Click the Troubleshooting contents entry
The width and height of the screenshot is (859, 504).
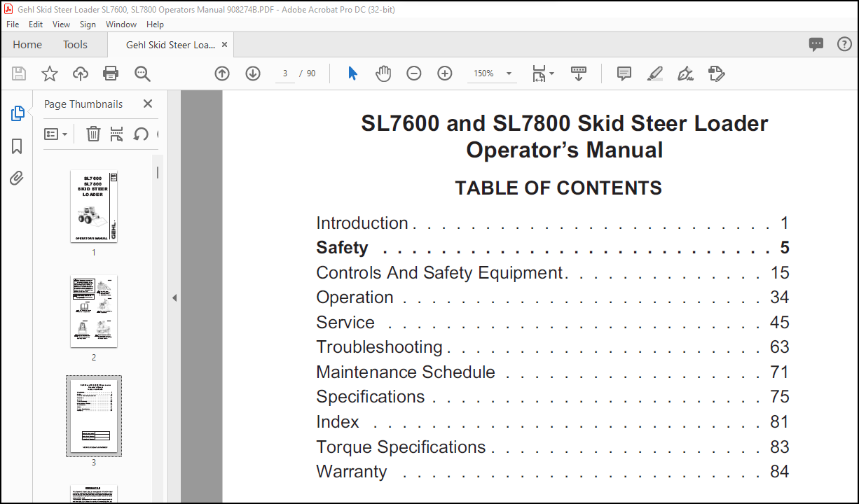pos(552,347)
